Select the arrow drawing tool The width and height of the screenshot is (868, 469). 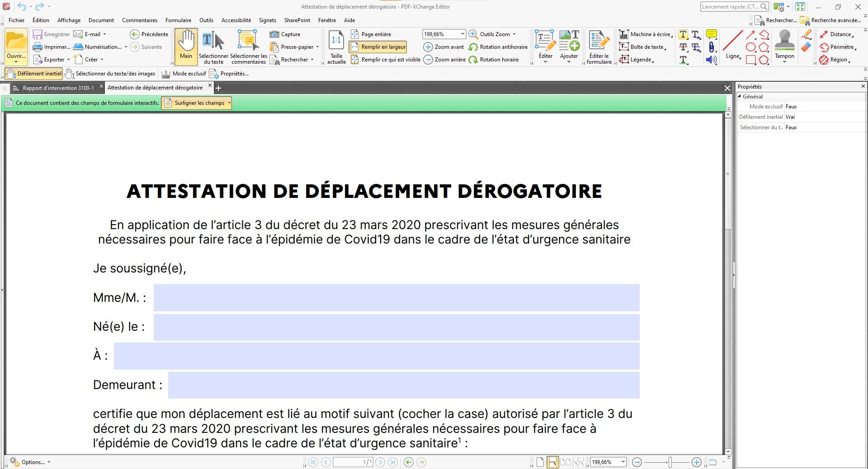(750, 35)
